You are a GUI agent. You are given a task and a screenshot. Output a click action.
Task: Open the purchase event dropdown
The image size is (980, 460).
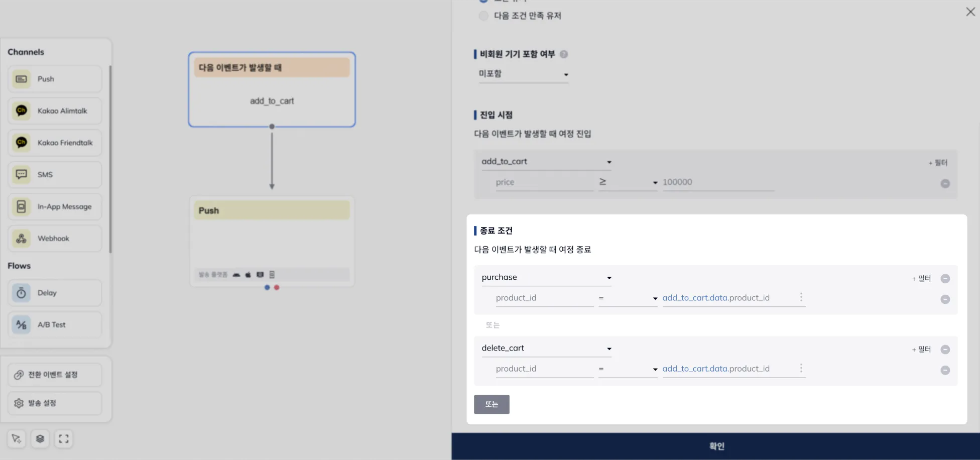point(546,278)
